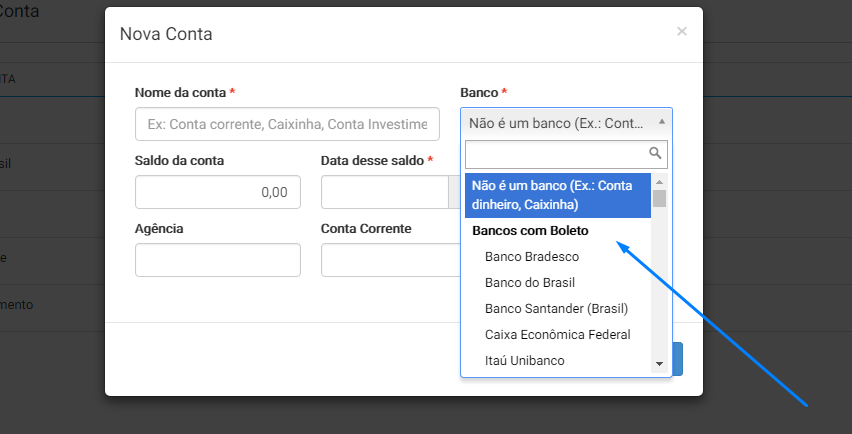Image resolution: width=852 pixels, height=434 pixels.
Task: Click the Saldo da conta field
Action: pyautogui.click(x=217, y=192)
